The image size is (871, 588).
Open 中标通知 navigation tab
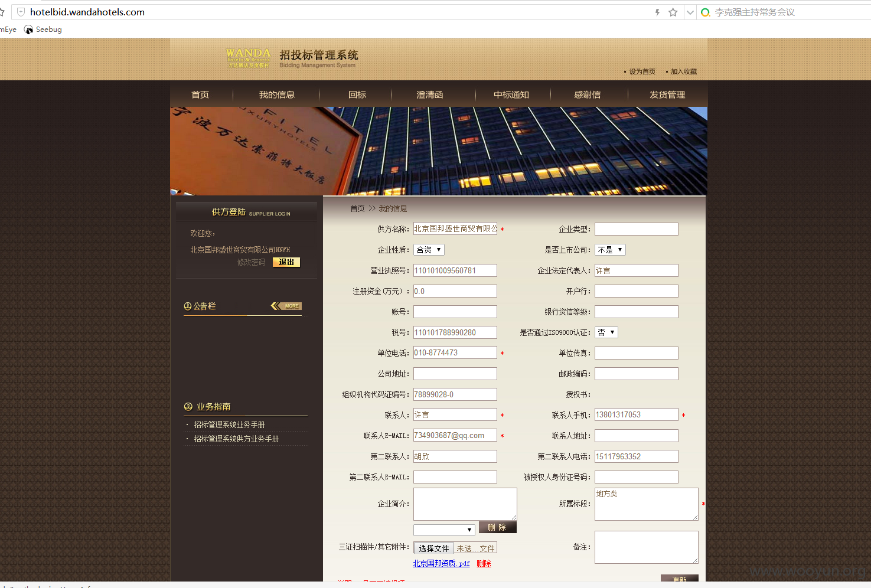(511, 94)
